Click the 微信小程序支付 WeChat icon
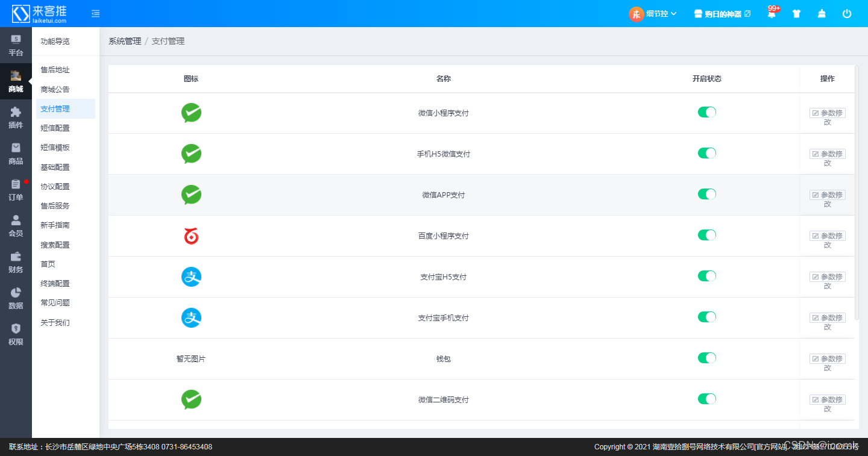 pos(191,113)
